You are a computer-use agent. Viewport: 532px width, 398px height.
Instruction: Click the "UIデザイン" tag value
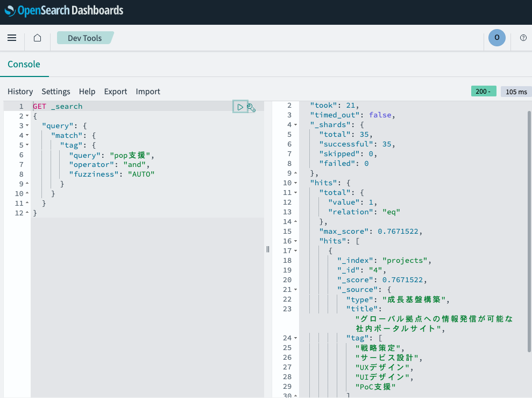click(382, 377)
